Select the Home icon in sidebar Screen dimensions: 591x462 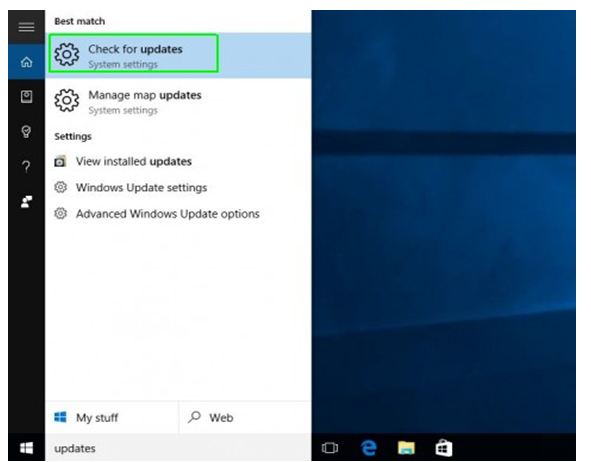click(x=26, y=62)
